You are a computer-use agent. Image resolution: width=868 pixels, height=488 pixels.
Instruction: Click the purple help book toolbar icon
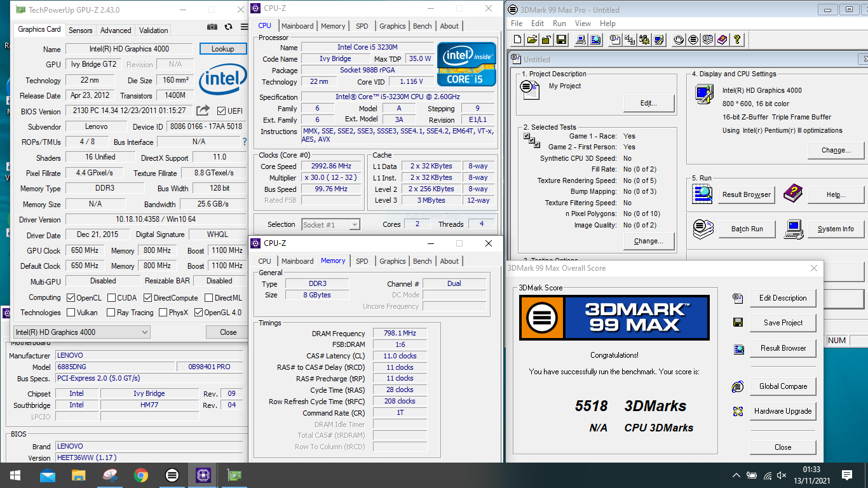tap(722, 39)
